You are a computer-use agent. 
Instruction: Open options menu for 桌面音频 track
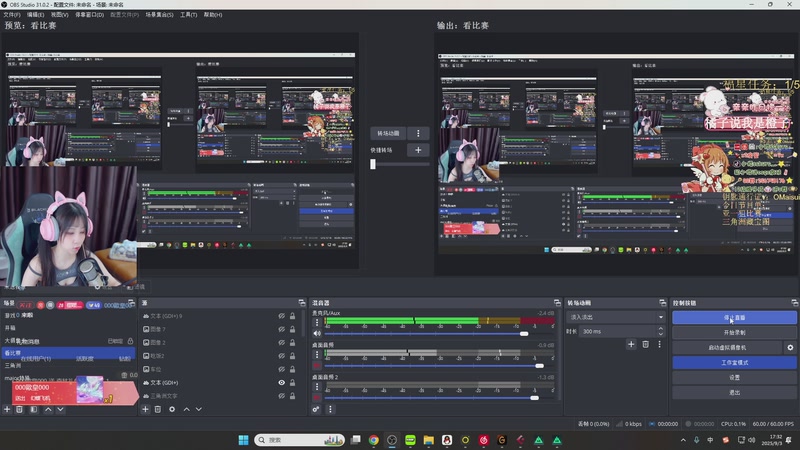pyautogui.click(x=317, y=355)
